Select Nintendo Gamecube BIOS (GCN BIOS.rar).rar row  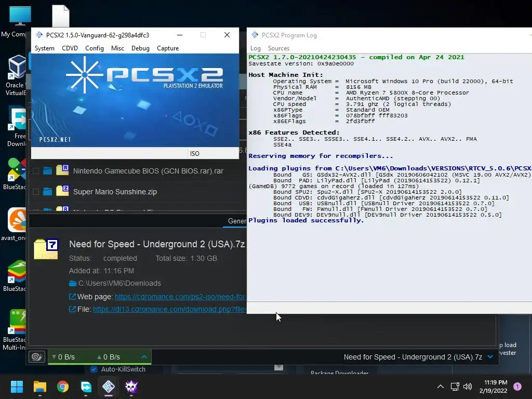coord(148,171)
